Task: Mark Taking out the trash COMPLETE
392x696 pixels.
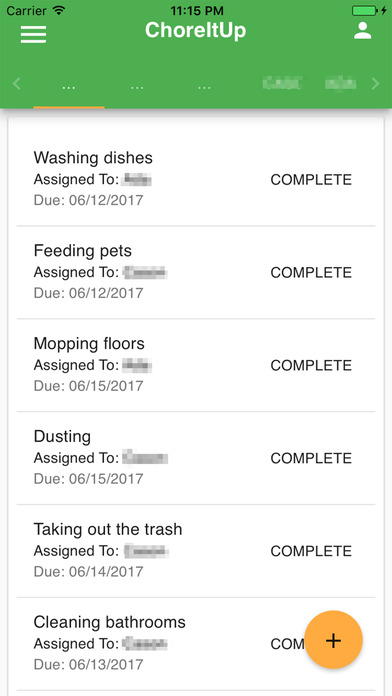Action: click(311, 551)
